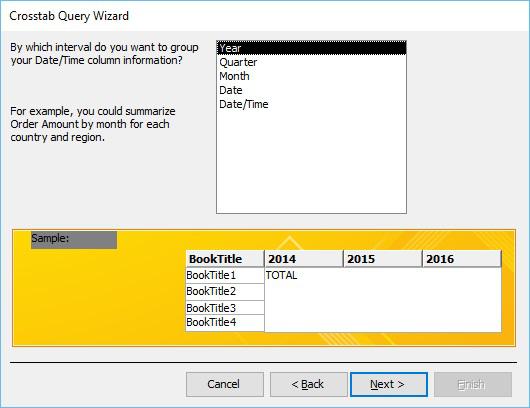
Task: Select the BookTitle1 sample row
Action: pos(225,275)
